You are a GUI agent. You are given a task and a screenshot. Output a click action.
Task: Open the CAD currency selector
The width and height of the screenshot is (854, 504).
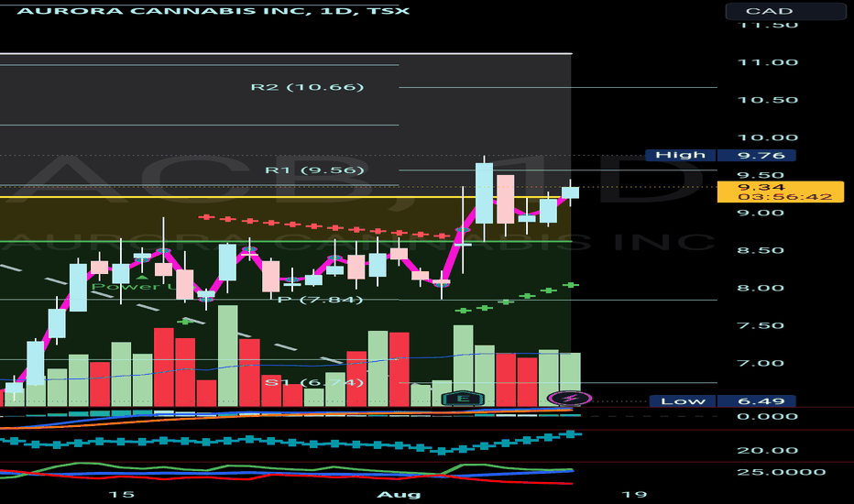click(785, 11)
